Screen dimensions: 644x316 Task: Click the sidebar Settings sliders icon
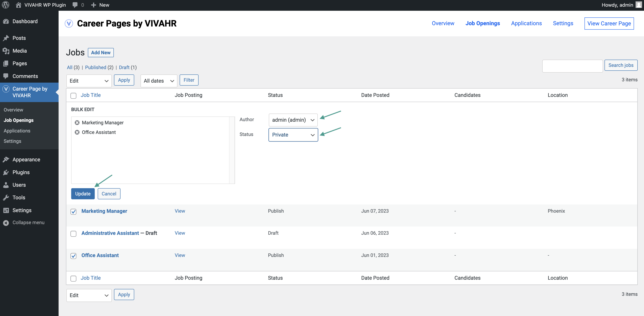(6, 210)
